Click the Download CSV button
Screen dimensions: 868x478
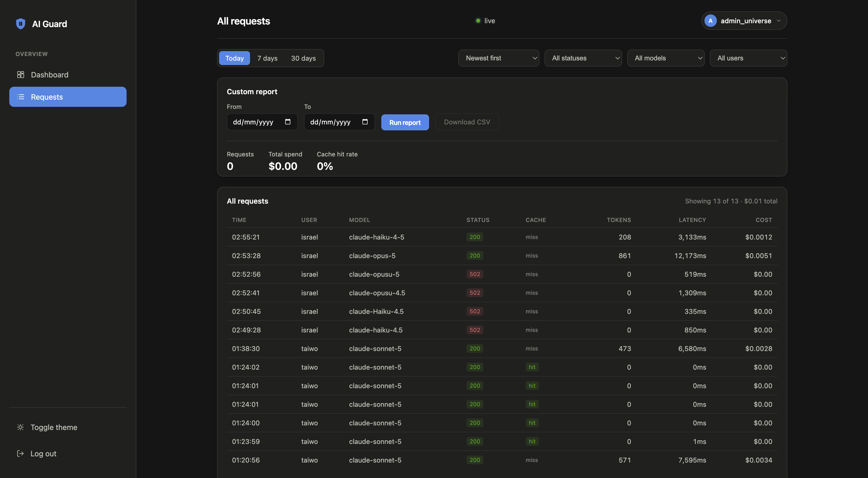tap(467, 122)
